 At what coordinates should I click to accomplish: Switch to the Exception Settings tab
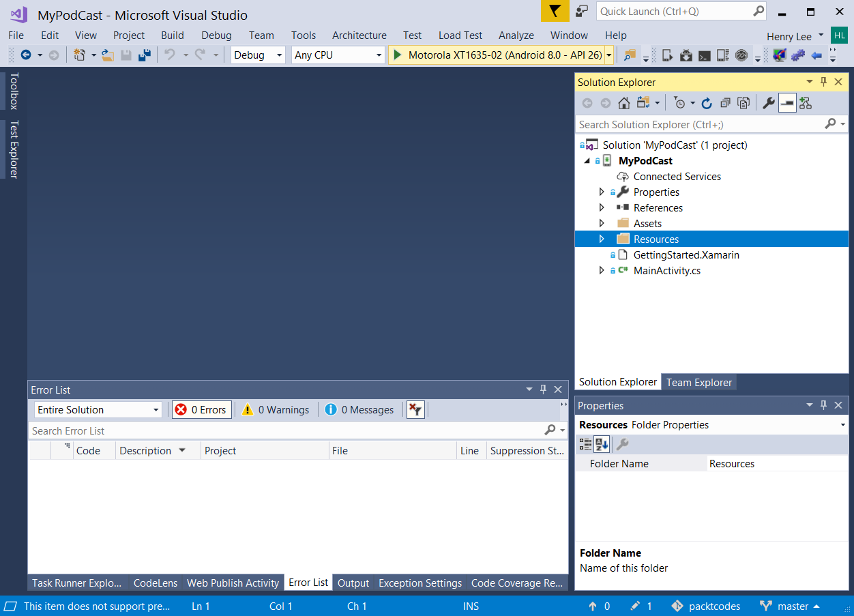point(420,583)
